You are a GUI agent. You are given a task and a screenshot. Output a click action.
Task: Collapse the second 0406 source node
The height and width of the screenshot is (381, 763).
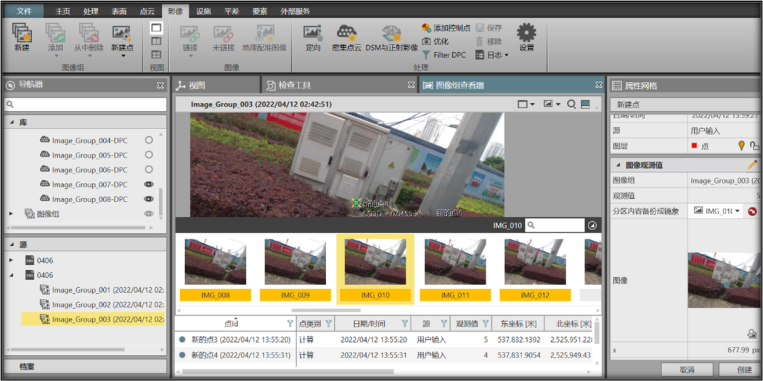click(x=12, y=275)
